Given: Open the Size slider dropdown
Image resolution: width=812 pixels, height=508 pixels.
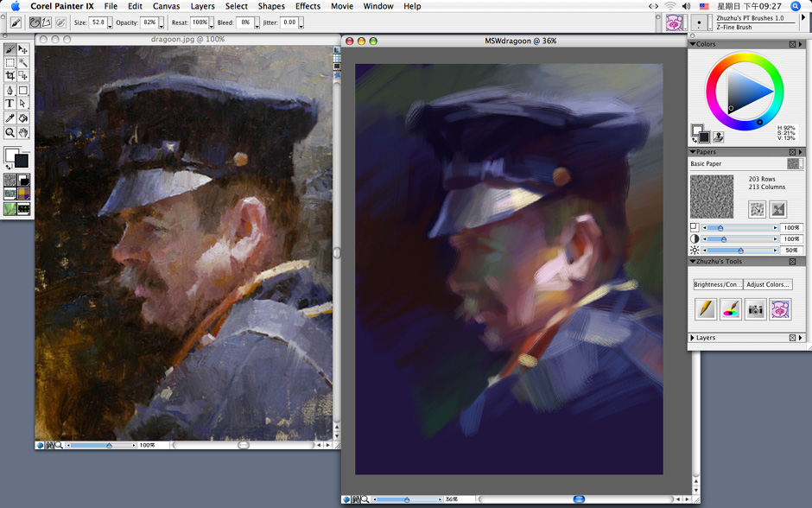Looking at the screenshot, I should pos(110,22).
